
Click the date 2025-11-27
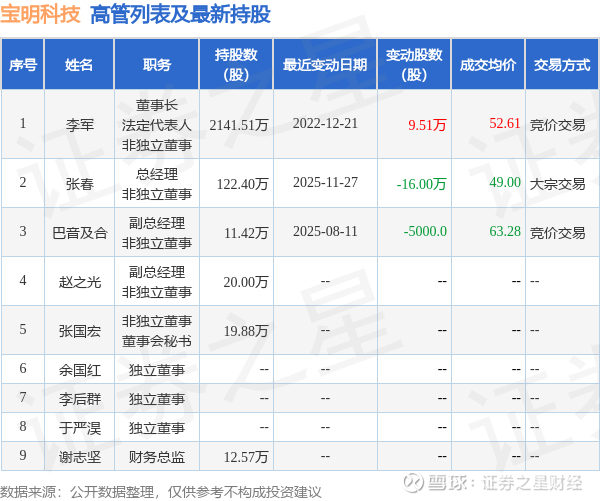point(325,182)
